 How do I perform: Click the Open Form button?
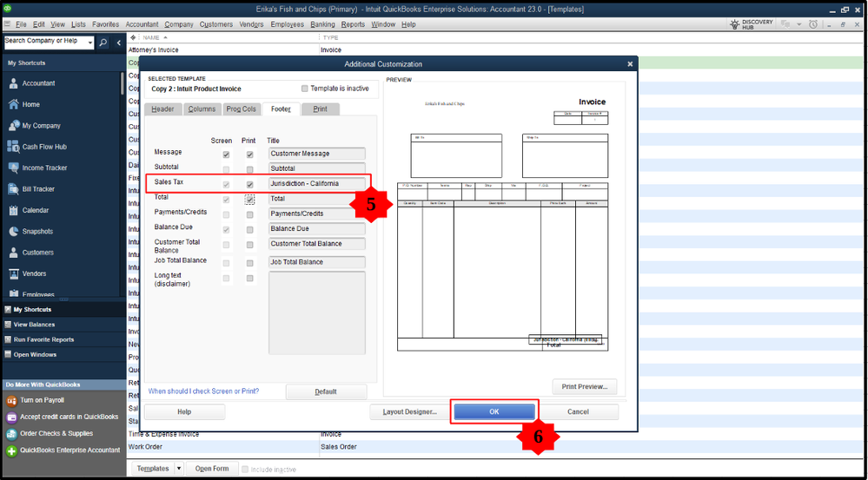(212, 469)
